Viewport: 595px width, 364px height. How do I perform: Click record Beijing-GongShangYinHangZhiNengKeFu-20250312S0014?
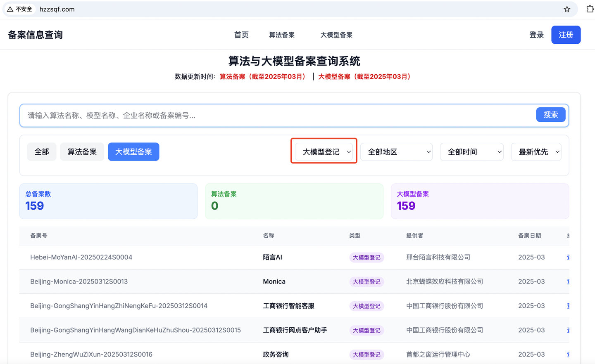[119, 306]
